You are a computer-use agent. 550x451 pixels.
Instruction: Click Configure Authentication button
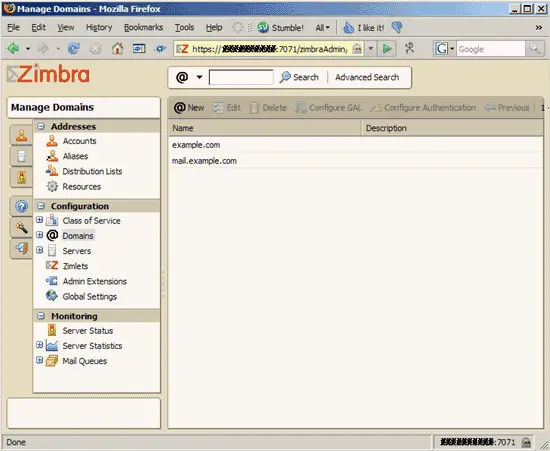(423, 108)
